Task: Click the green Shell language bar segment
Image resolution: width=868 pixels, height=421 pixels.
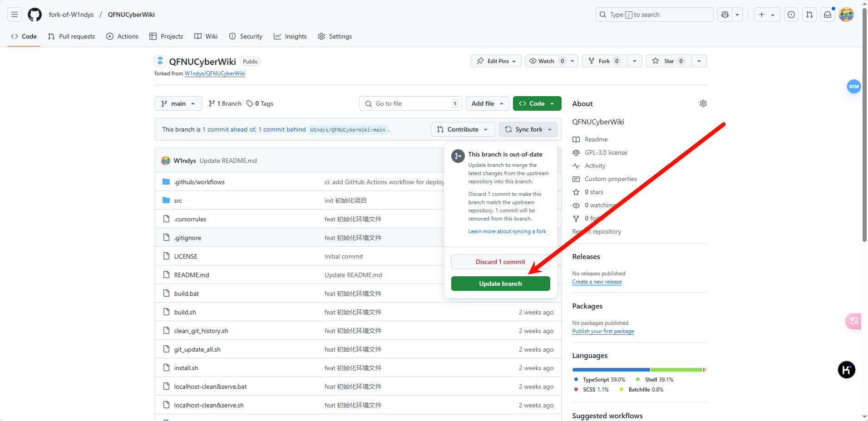Action: [676, 370]
